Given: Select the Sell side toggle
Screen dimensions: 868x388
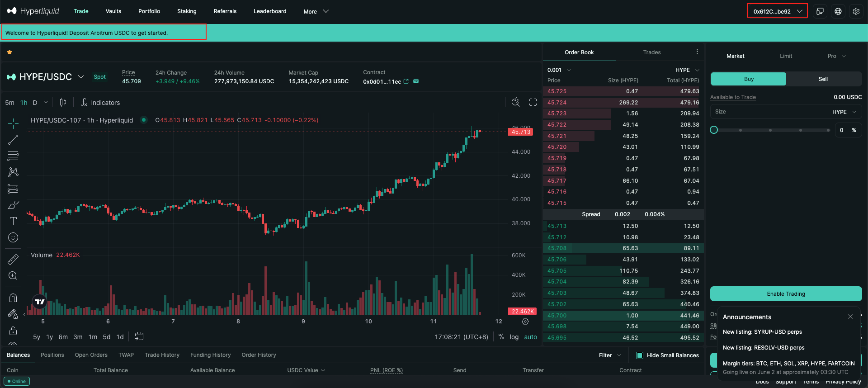Looking at the screenshot, I should tap(823, 79).
